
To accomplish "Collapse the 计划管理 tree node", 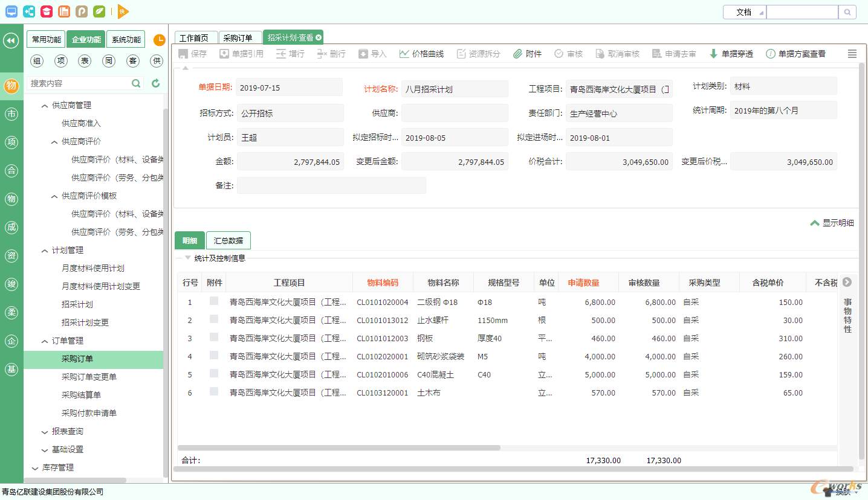I will [x=45, y=250].
